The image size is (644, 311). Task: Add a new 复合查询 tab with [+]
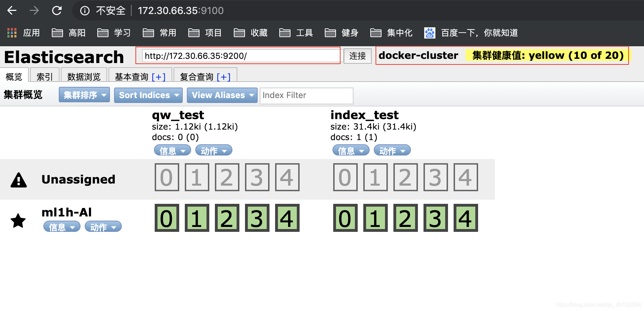coord(224,77)
